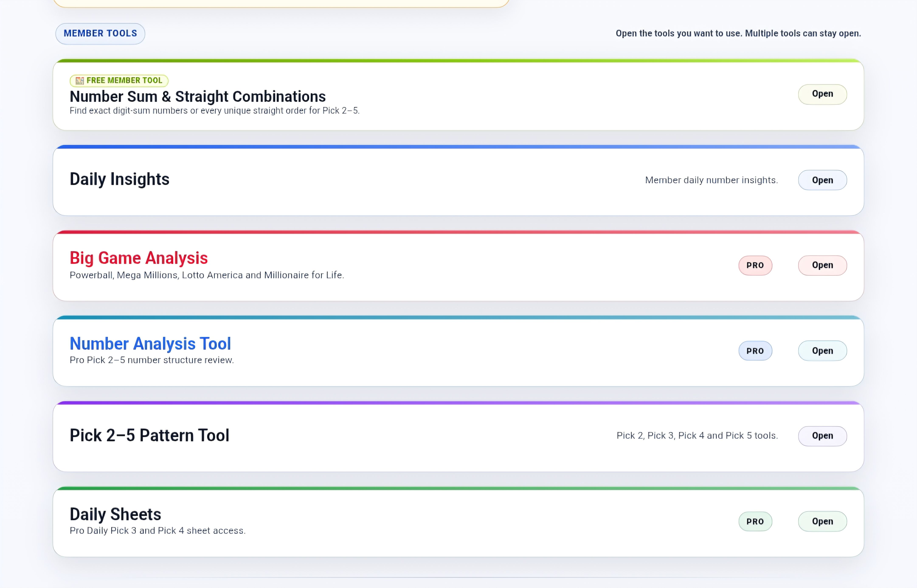Image resolution: width=917 pixels, height=588 pixels.
Task: Click the Pick 2–5 Pattern Tool heading
Action: pos(149,436)
